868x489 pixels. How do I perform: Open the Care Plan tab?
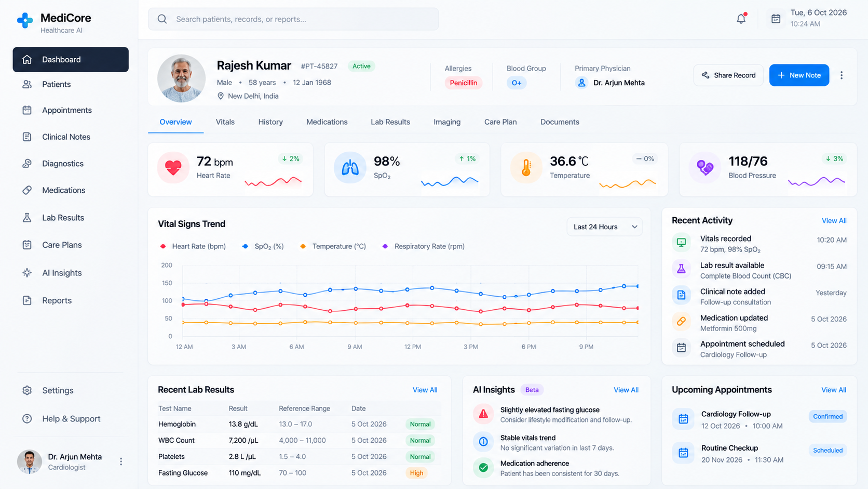tap(500, 122)
